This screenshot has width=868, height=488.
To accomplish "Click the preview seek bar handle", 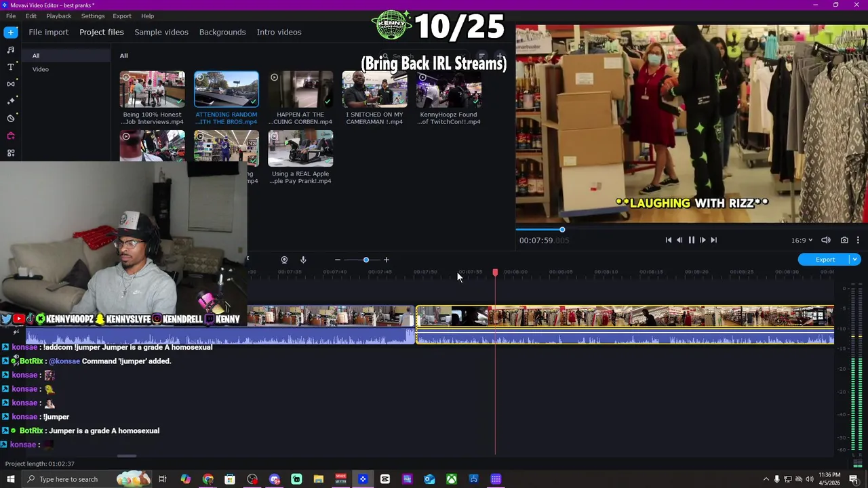I will click(562, 230).
